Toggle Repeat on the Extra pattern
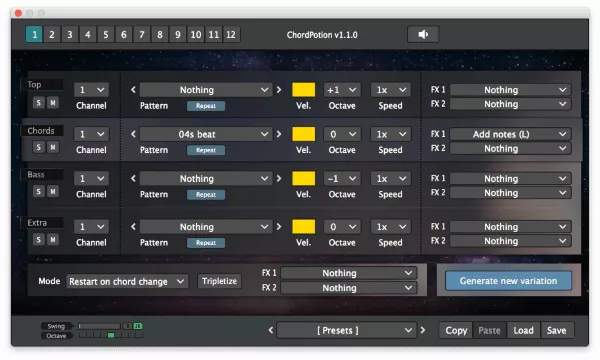Viewport: 600px width, 360px height. click(x=206, y=243)
